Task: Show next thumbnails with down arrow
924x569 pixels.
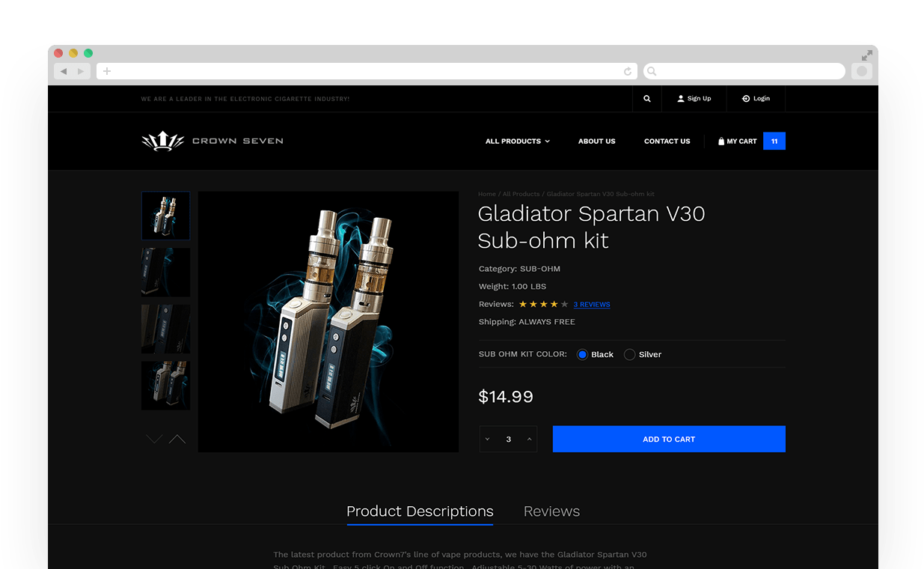Action: pos(154,439)
